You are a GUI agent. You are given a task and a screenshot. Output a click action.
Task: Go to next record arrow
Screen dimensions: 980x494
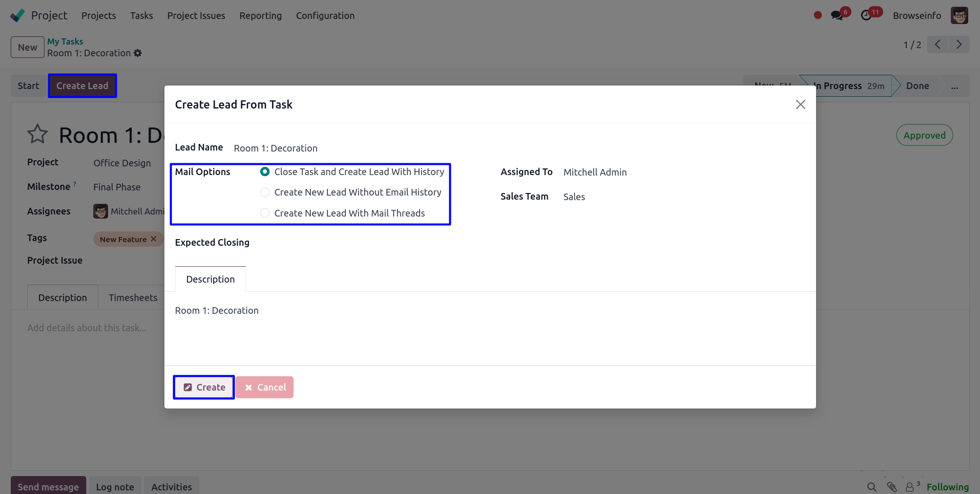pos(959,45)
